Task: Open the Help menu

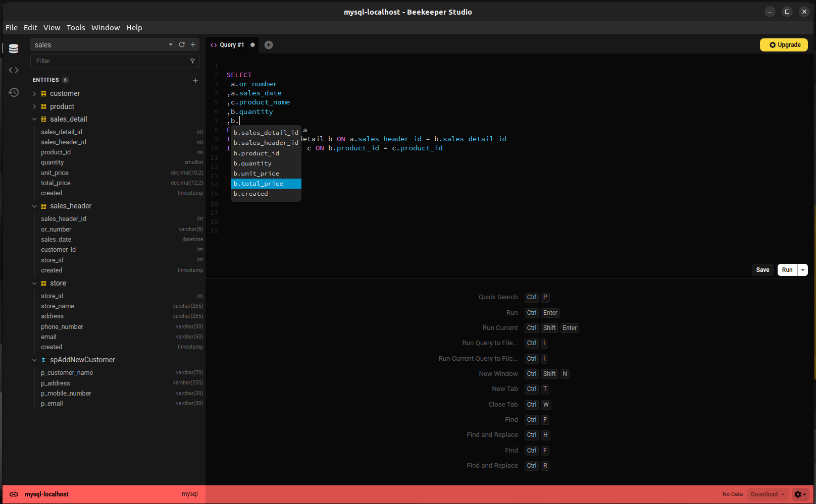Action: click(134, 28)
